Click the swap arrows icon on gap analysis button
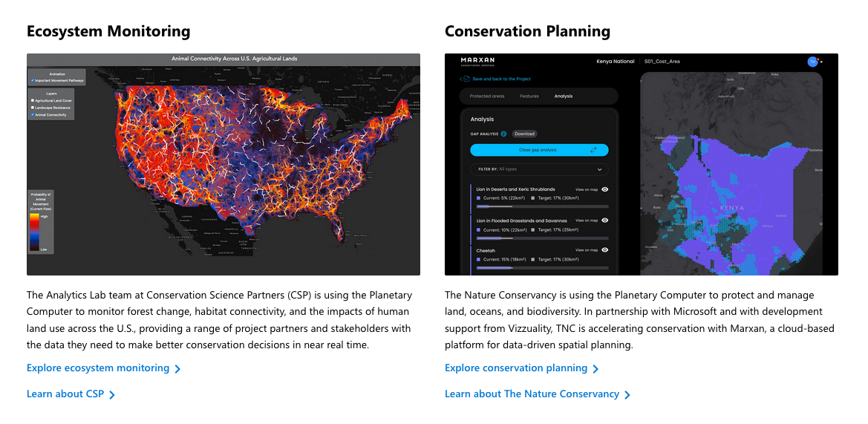 (593, 150)
